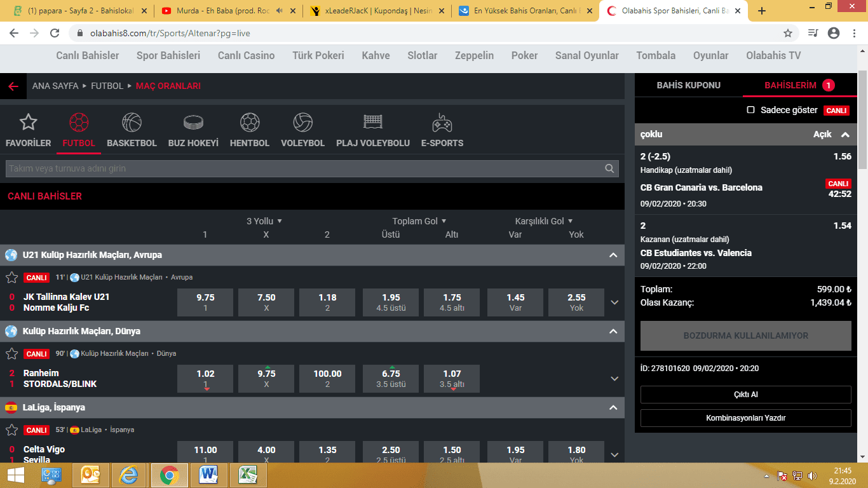Favorite the Ranheim match star

tap(11, 353)
